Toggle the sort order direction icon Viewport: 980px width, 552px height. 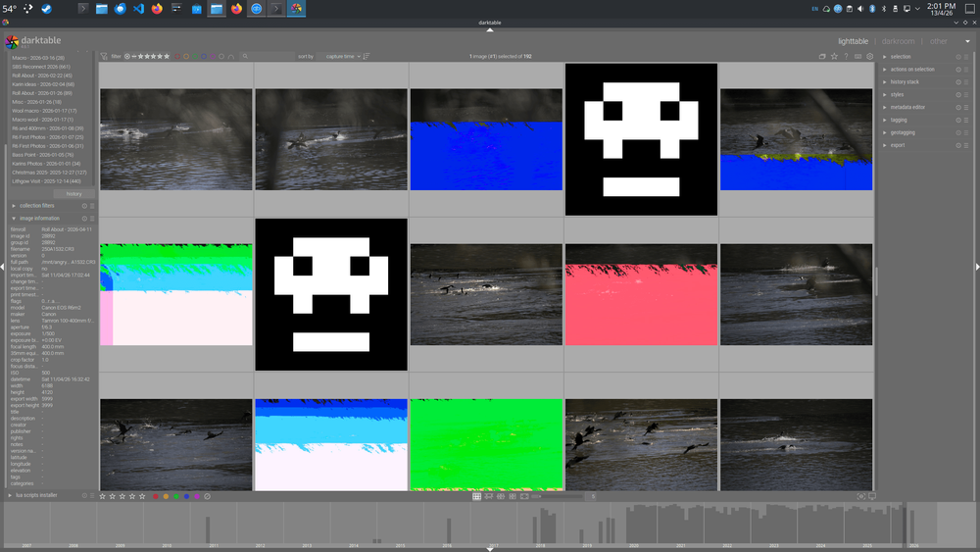367,56
